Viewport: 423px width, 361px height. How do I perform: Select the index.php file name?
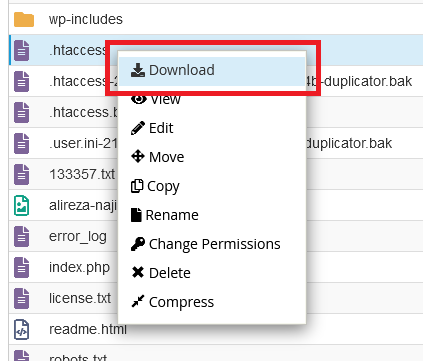[79, 268]
